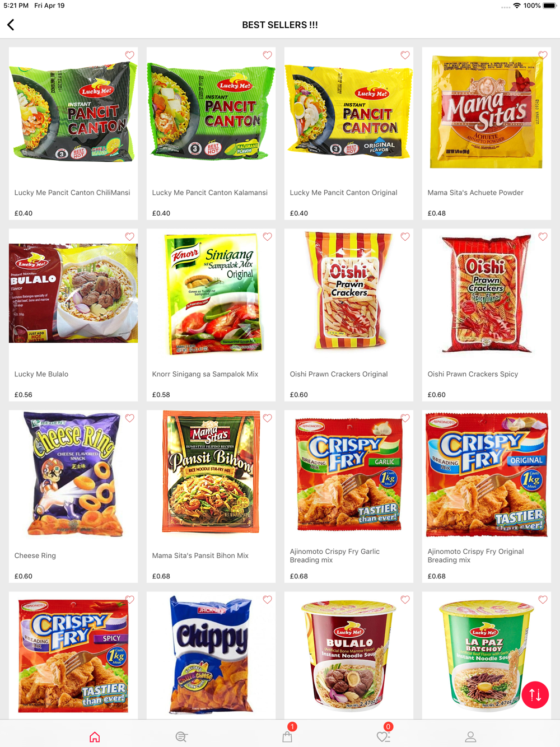560x747 pixels.
Task: Open the shopping bag with badge 1
Action: pyautogui.click(x=288, y=736)
